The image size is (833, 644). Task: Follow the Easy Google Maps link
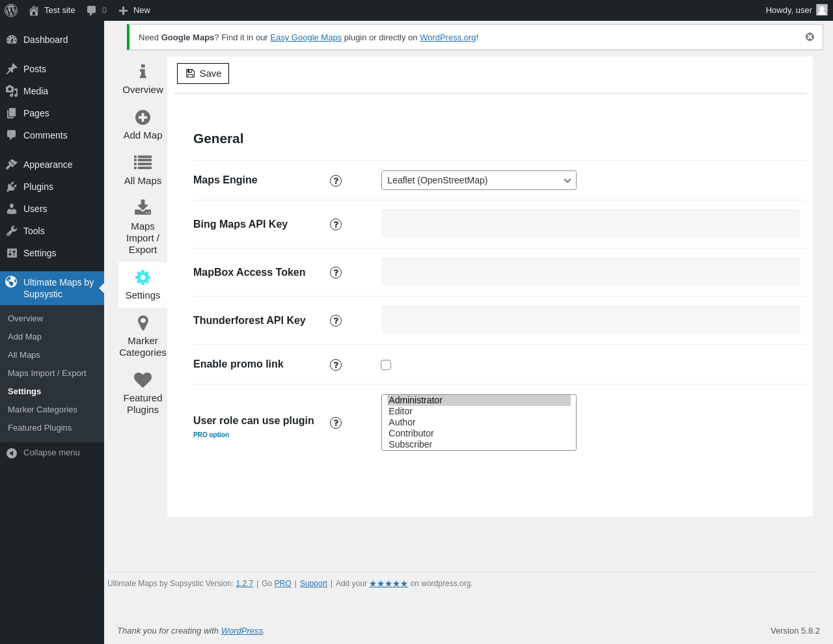(x=306, y=38)
